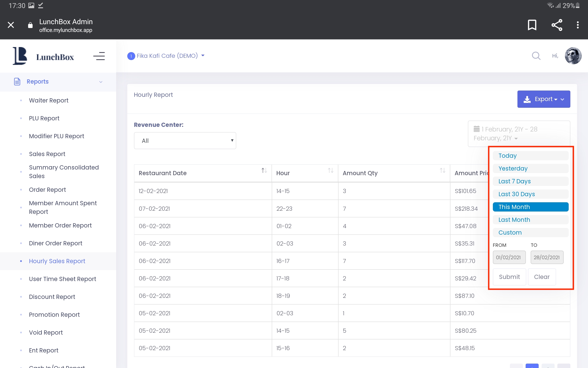Select Last 7 Days date range
Viewport: 588px width, 368px height.
(530, 181)
